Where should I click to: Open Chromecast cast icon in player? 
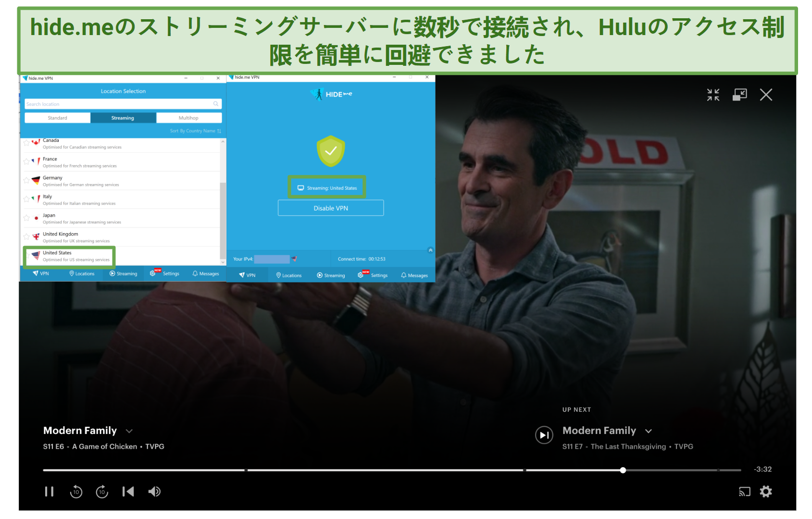(744, 492)
